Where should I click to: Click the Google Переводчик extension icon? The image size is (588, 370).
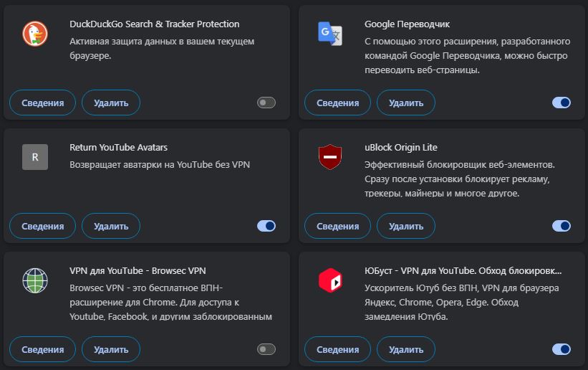pyautogui.click(x=329, y=33)
